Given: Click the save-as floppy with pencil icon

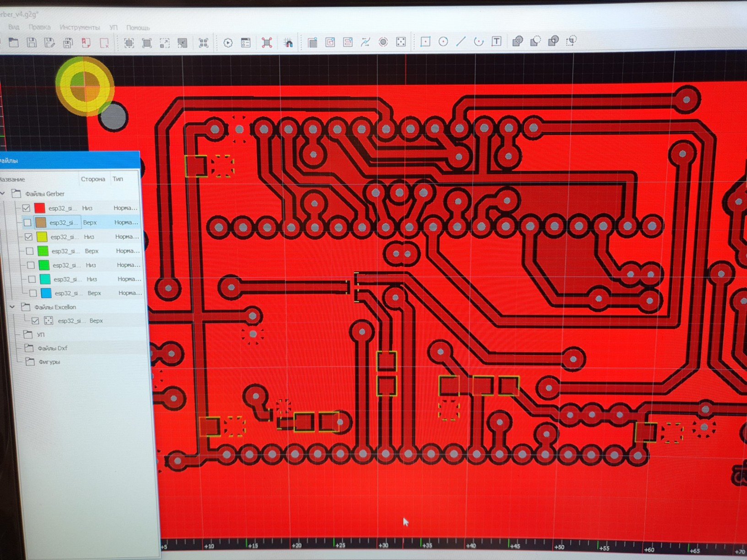Looking at the screenshot, I should 49,43.
